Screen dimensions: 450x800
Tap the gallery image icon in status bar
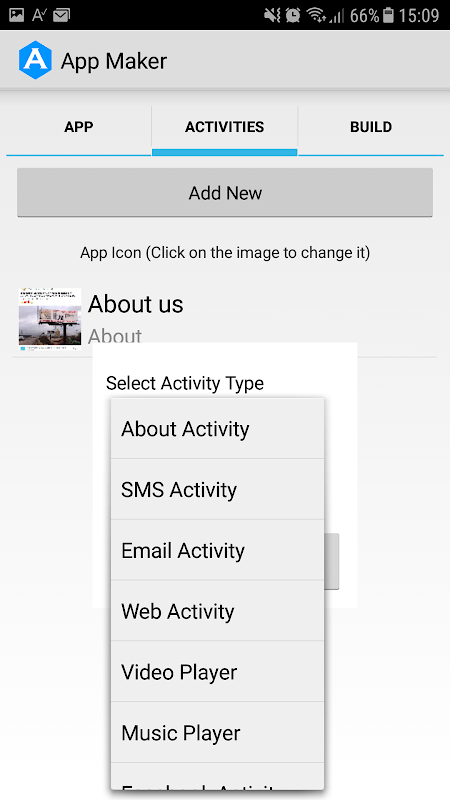pos(16,15)
